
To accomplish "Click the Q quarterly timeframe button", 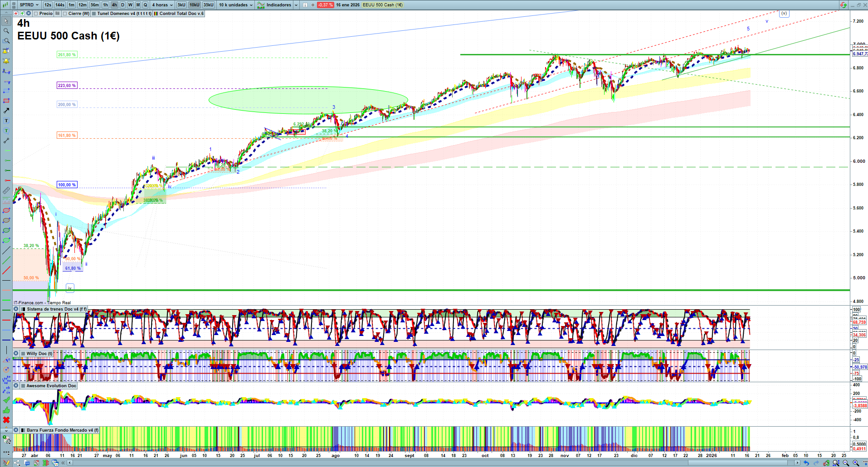I will point(145,5).
